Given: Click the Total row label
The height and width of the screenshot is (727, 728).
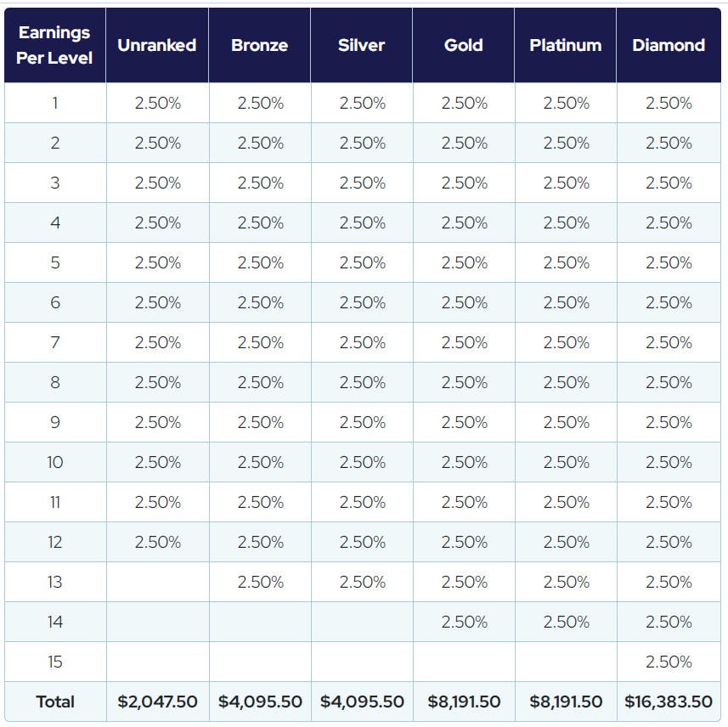Looking at the screenshot, I should tap(55, 702).
